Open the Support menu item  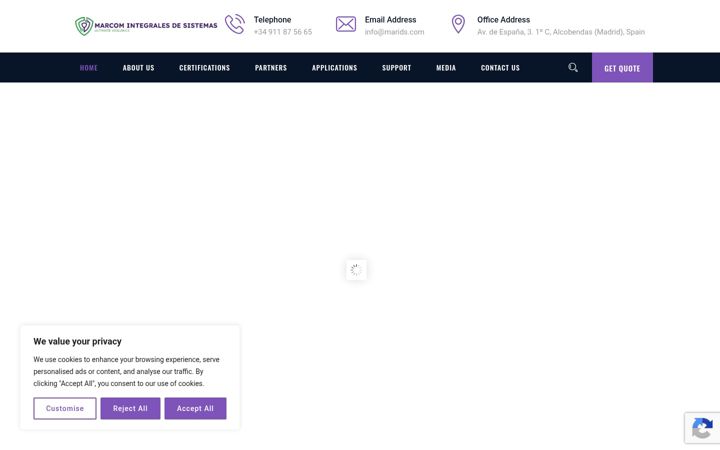tap(397, 68)
